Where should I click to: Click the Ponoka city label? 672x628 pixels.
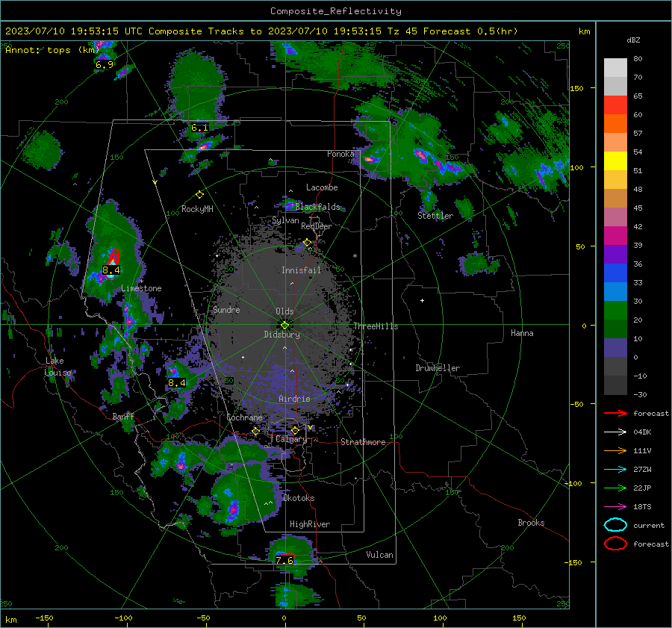(x=340, y=154)
